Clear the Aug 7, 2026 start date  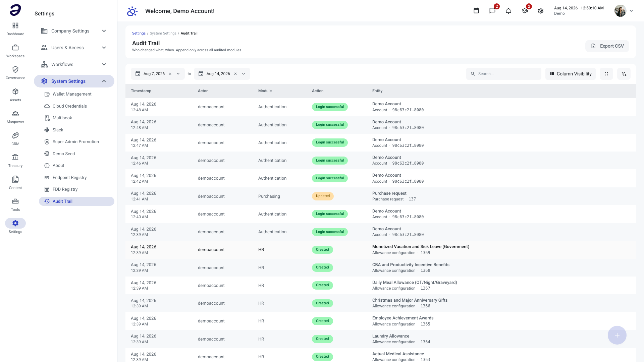pos(170,74)
